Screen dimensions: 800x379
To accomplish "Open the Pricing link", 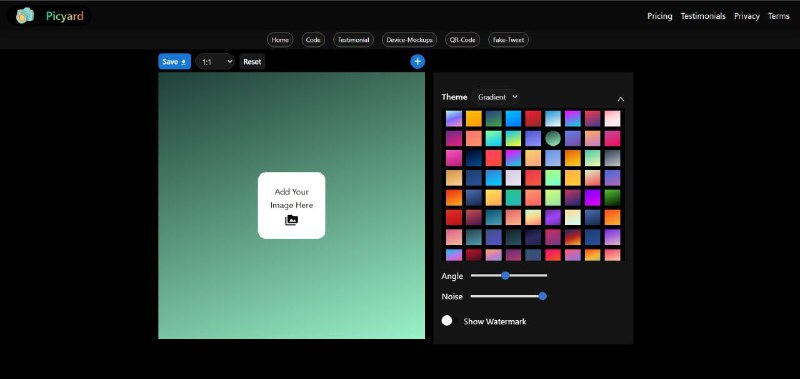I will coord(660,16).
